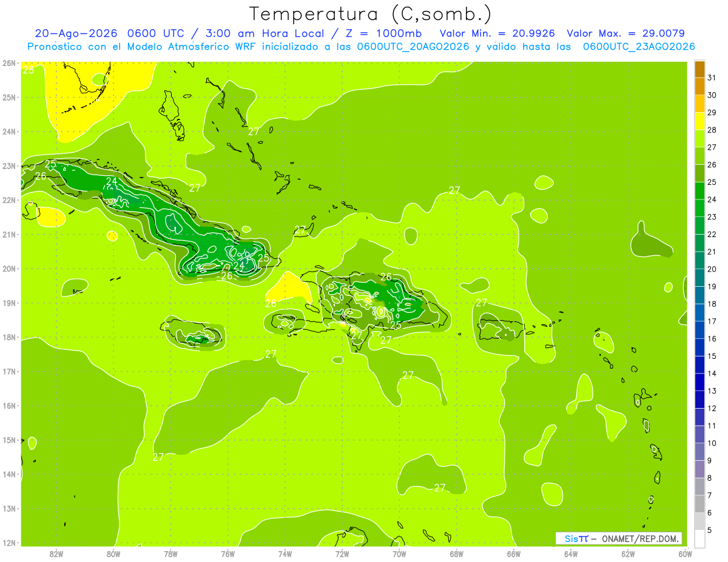Image resolution: width=728 pixels, height=562 pixels.
Task: Click the "26N" latitude axis label
Action: 9,62
